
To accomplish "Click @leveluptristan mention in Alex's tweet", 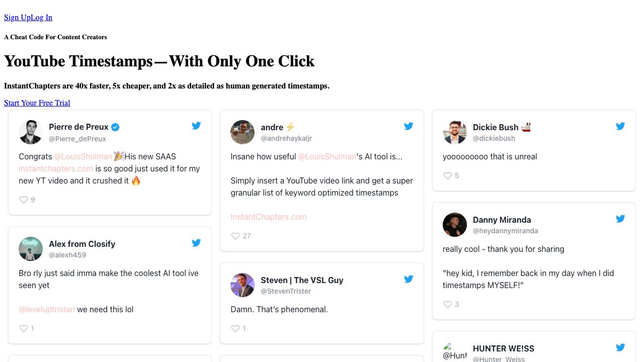I will 47,309.
